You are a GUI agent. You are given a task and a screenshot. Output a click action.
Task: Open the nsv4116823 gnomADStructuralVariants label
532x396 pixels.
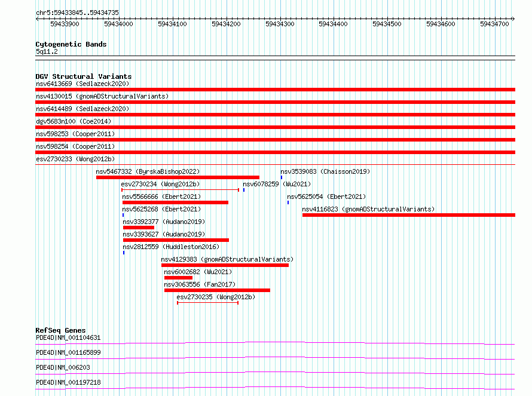click(x=368, y=209)
